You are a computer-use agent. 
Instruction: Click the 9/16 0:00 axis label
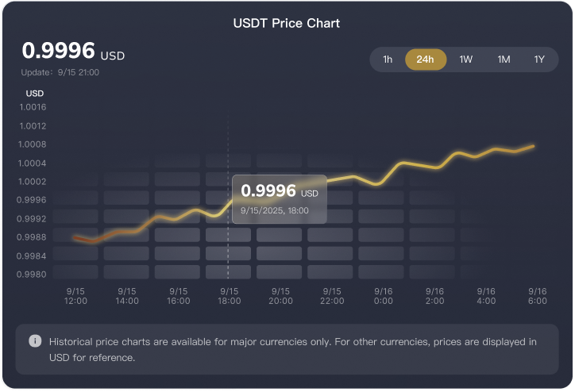point(383,296)
